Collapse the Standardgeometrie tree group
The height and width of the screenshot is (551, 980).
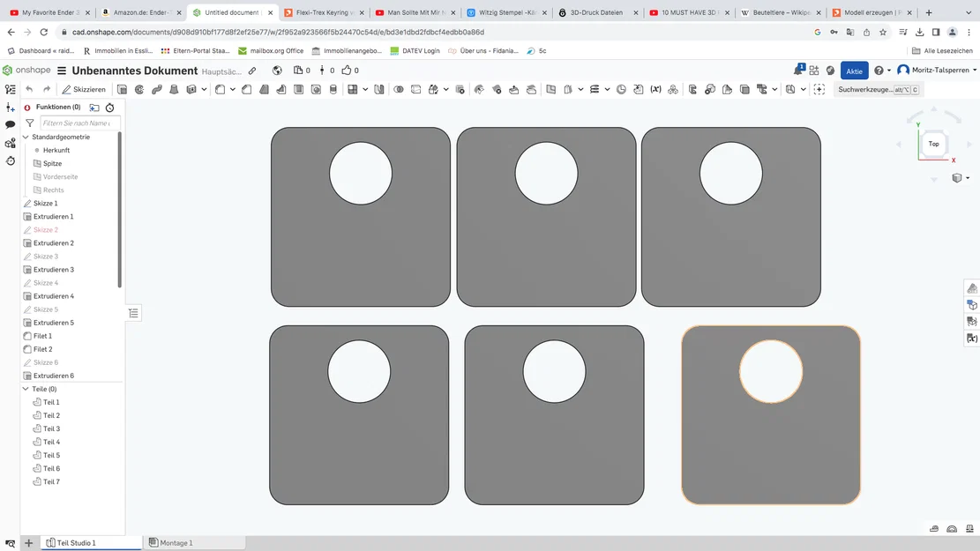(x=26, y=137)
